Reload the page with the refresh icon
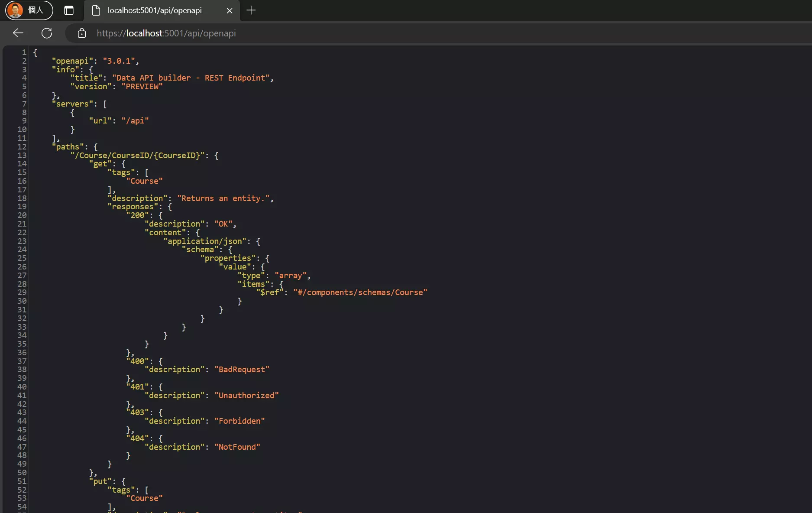Screen dimensions: 812x513 point(47,33)
